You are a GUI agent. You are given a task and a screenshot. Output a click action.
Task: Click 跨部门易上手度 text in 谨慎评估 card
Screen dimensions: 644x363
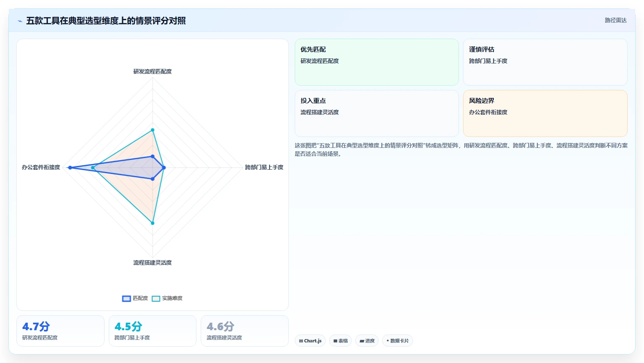coord(488,61)
